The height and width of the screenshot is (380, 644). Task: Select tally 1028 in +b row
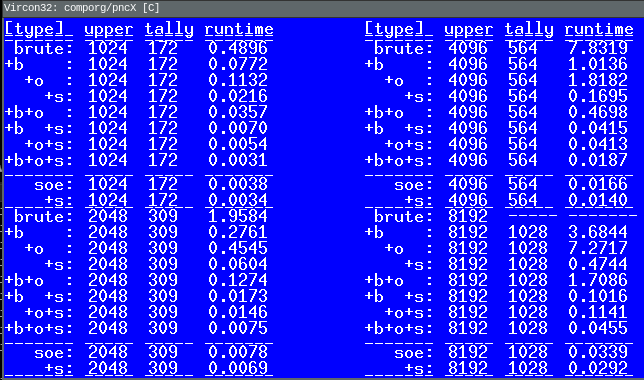click(528, 232)
